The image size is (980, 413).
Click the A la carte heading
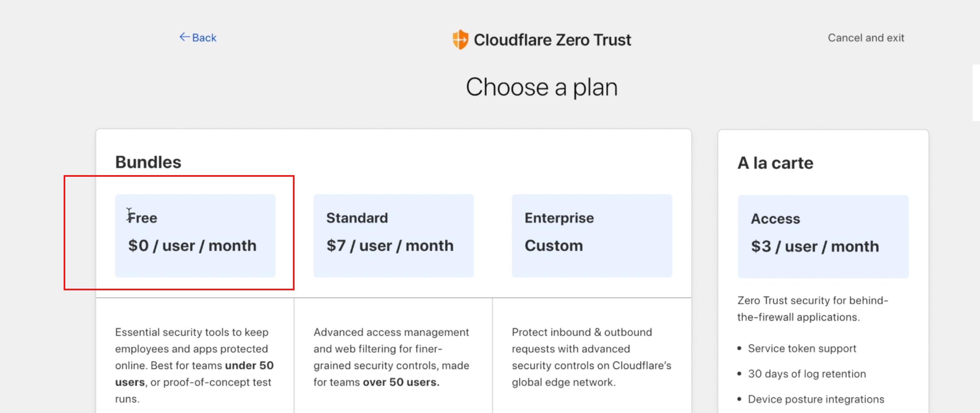tap(775, 163)
